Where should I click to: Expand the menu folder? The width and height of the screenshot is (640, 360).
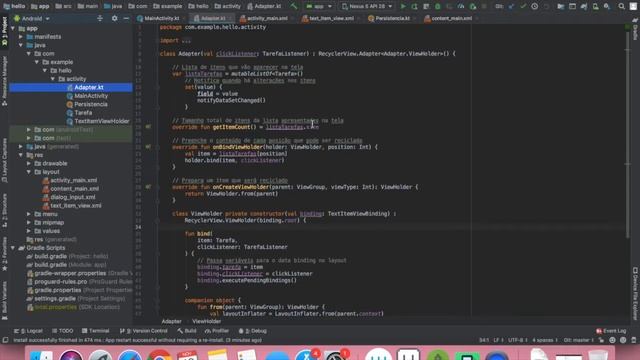coord(29,214)
